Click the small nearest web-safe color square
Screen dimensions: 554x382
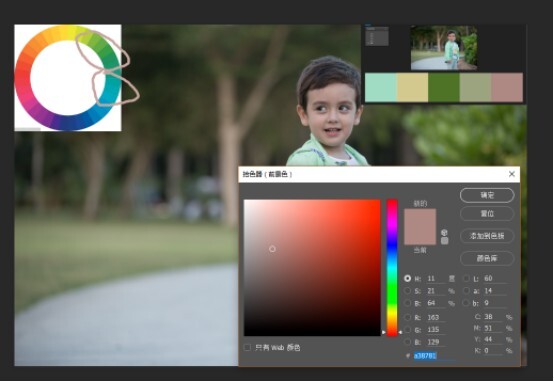(x=444, y=241)
